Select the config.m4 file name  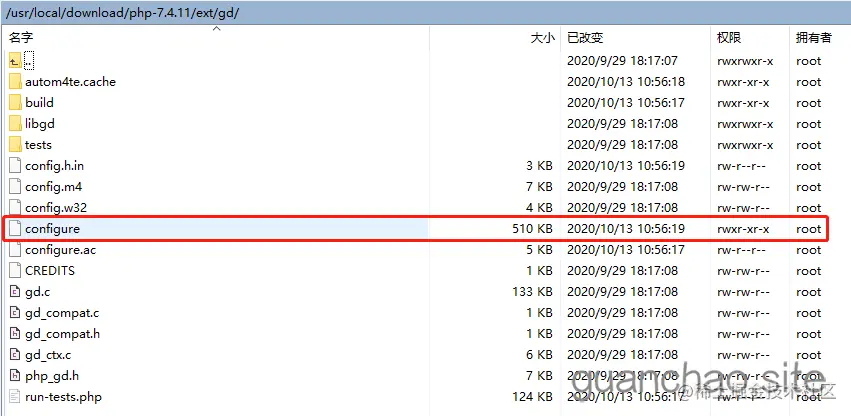pyautogui.click(x=54, y=187)
